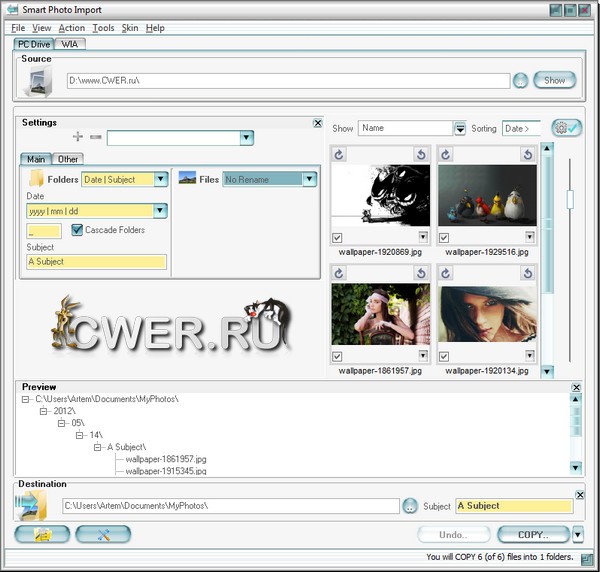Click the thumbnail size slider handle
Viewport: 600px width, 572px height.
point(570,199)
